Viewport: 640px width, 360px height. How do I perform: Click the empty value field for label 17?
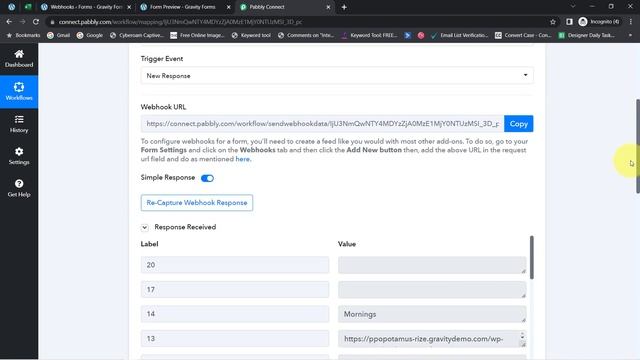(432, 289)
